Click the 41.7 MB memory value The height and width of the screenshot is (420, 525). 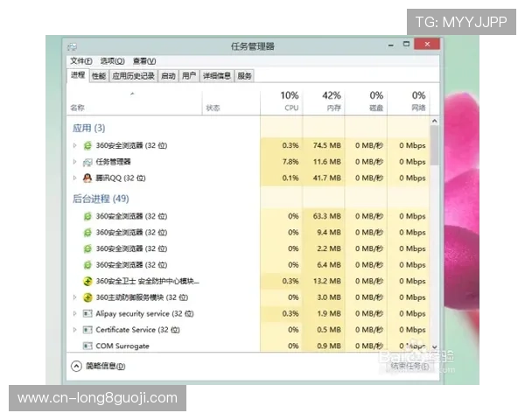pos(326,178)
